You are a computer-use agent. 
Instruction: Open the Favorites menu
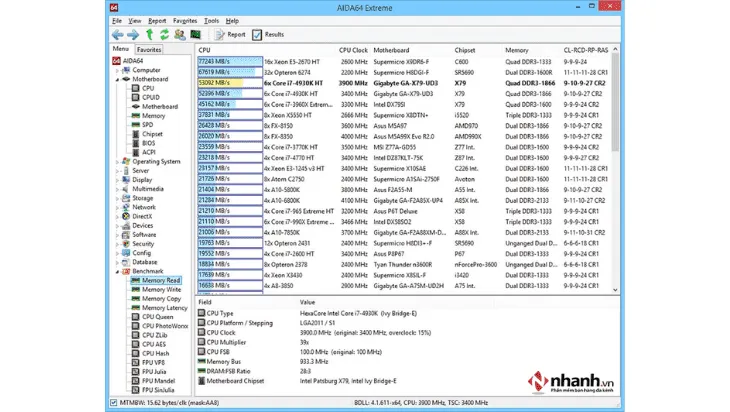point(185,21)
